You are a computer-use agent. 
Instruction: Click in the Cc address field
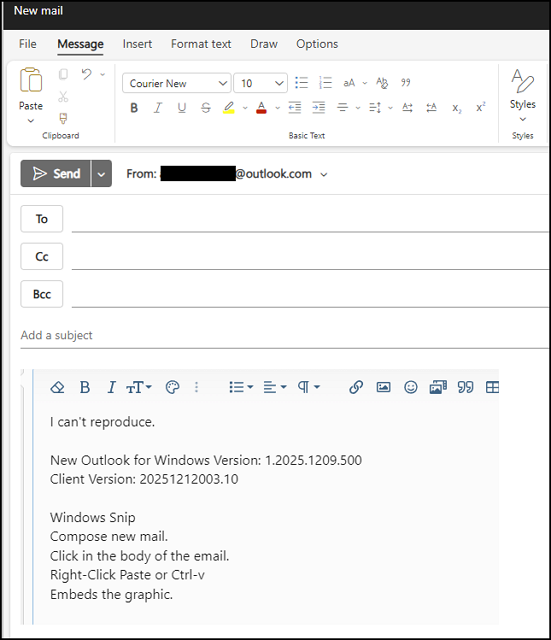(x=310, y=257)
